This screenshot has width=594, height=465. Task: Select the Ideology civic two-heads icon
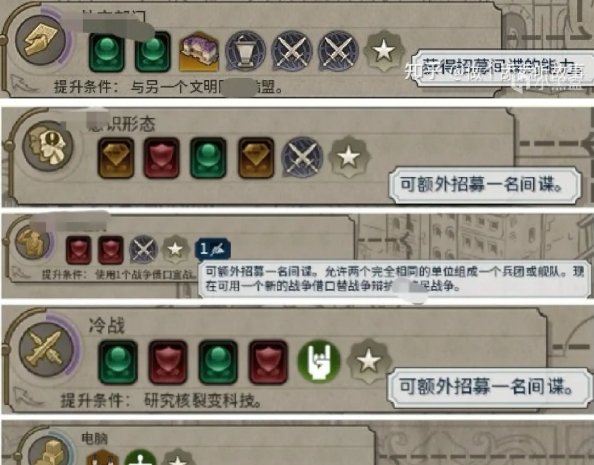coord(49,146)
